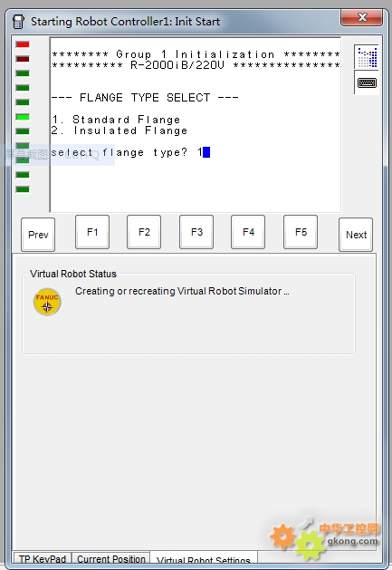392x570 pixels.
Task: Select the Virtual Robot Settings tab
Action: (x=204, y=560)
